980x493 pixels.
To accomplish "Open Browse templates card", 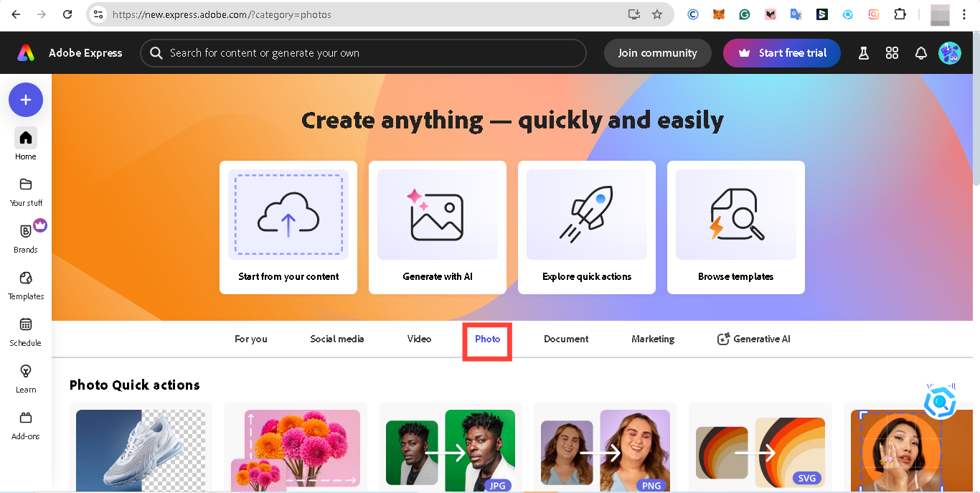I will click(x=736, y=227).
